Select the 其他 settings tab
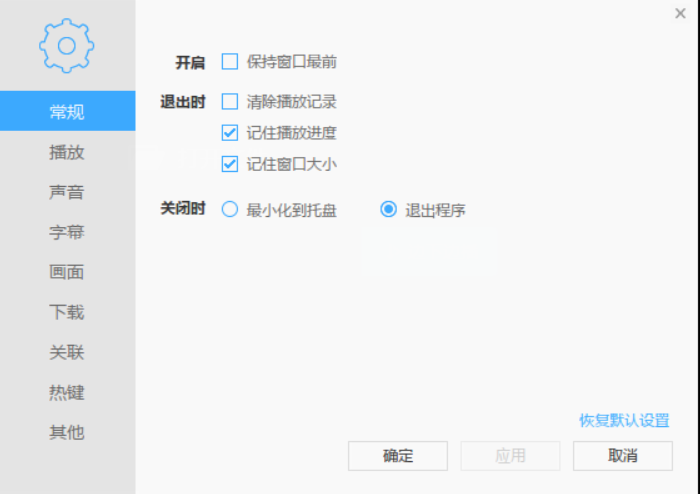Screen dimensions: 700x494 (67, 432)
